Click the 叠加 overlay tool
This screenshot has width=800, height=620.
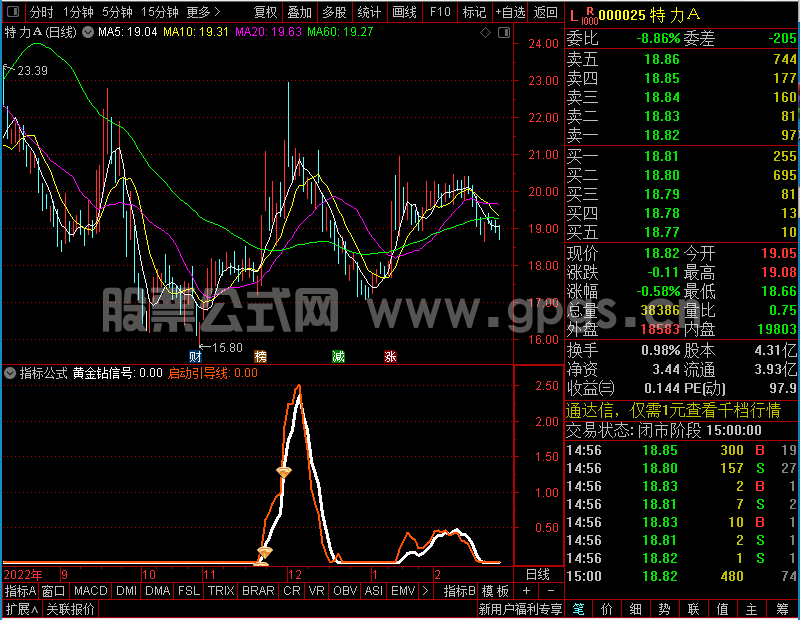coord(299,12)
